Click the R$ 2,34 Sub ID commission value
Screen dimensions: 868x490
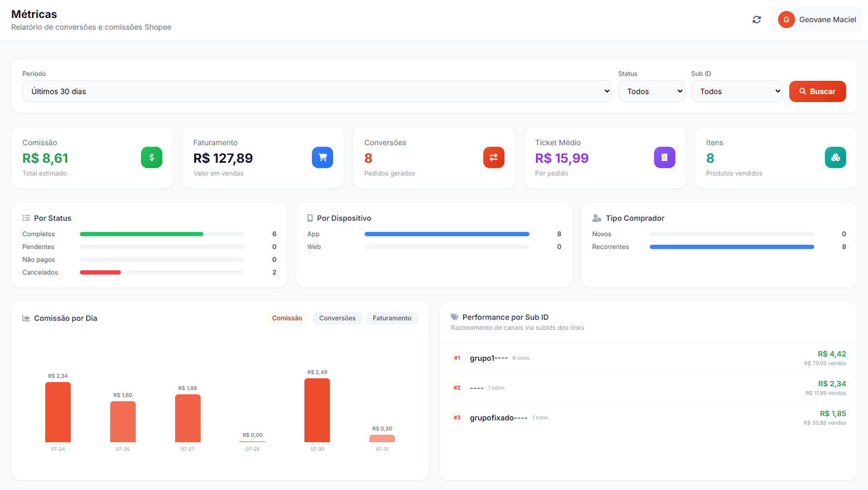(x=832, y=384)
